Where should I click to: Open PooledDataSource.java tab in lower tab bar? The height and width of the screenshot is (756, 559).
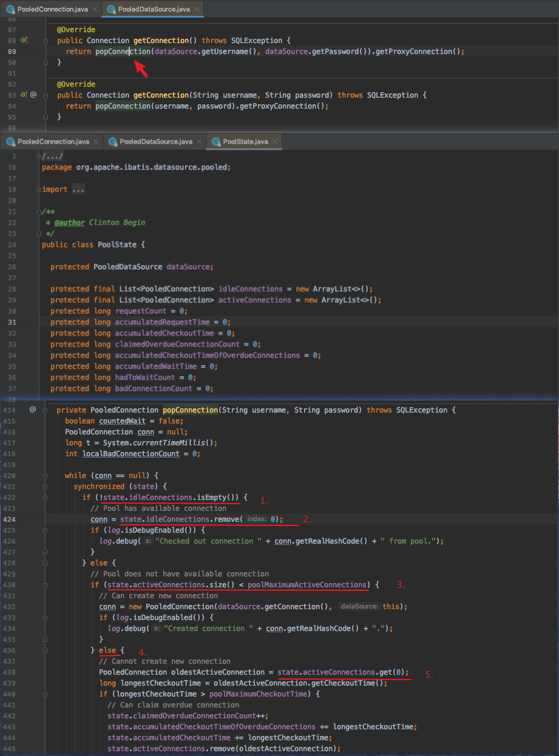click(x=155, y=141)
